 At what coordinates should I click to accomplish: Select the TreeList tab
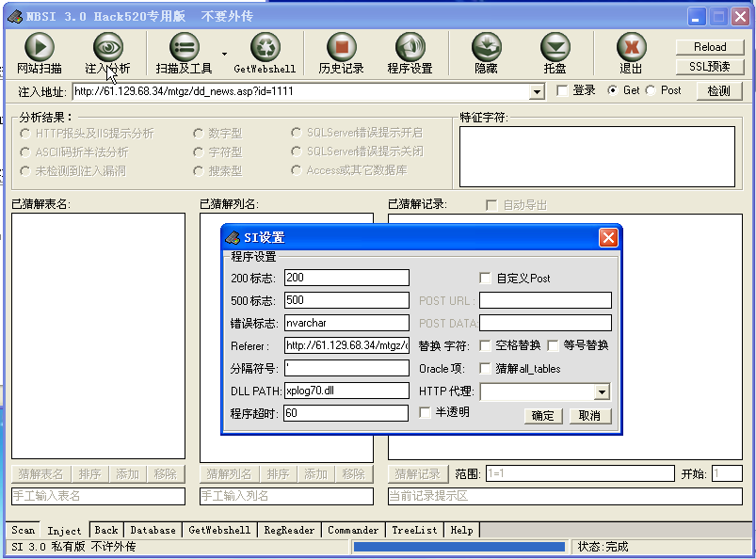[x=414, y=530]
